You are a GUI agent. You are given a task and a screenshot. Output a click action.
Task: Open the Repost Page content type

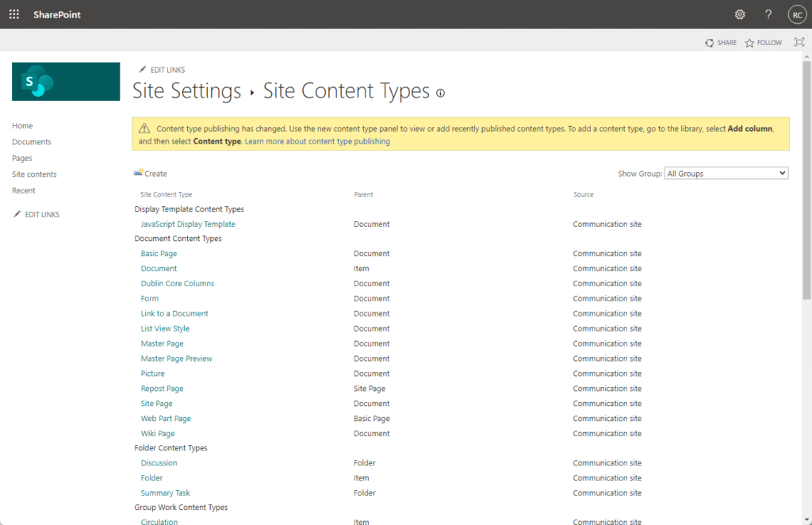coord(162,389)
